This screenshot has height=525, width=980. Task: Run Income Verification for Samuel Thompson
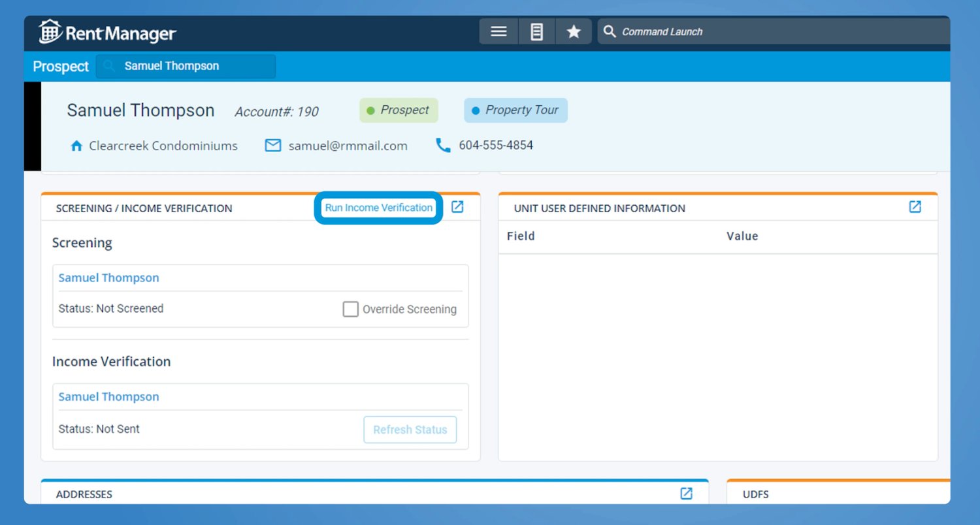point(378,208)
